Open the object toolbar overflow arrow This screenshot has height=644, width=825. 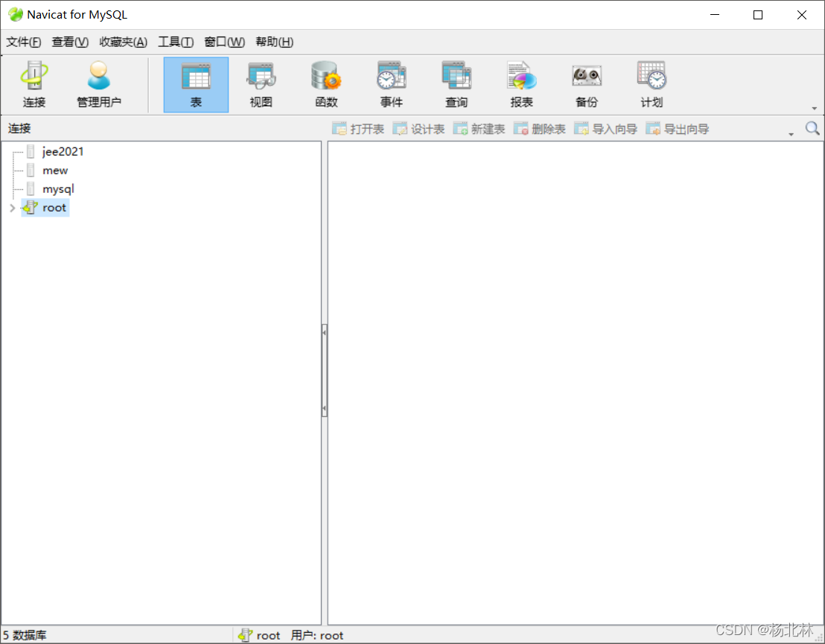(x=791, y=134)
